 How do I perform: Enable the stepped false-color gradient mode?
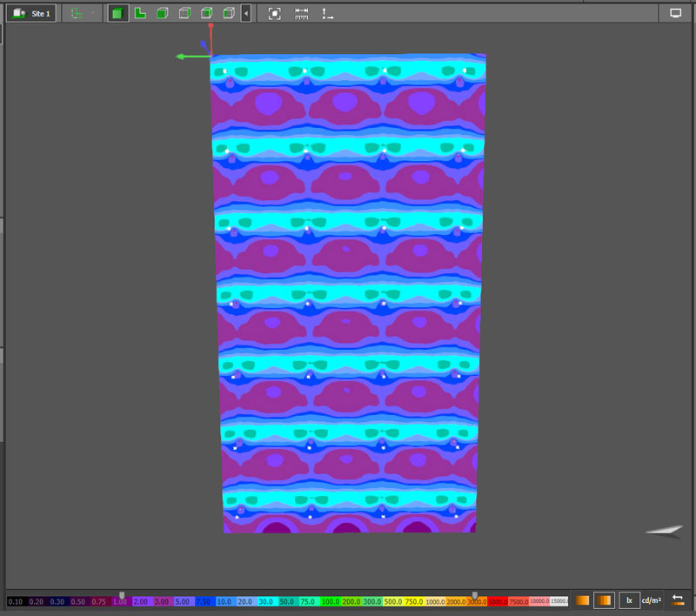tap(603, 600)
